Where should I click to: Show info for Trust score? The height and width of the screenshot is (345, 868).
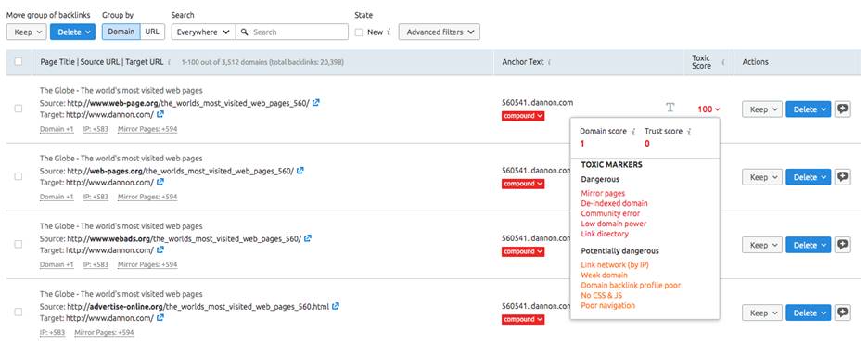click(x=689, y=132)
